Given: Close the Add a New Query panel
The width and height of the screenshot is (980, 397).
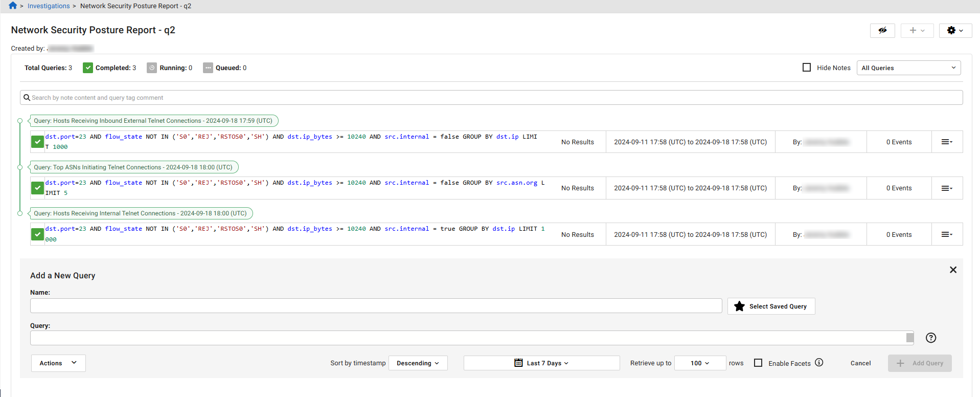Looking at the screenshot, I should click(x=953, y=270).
